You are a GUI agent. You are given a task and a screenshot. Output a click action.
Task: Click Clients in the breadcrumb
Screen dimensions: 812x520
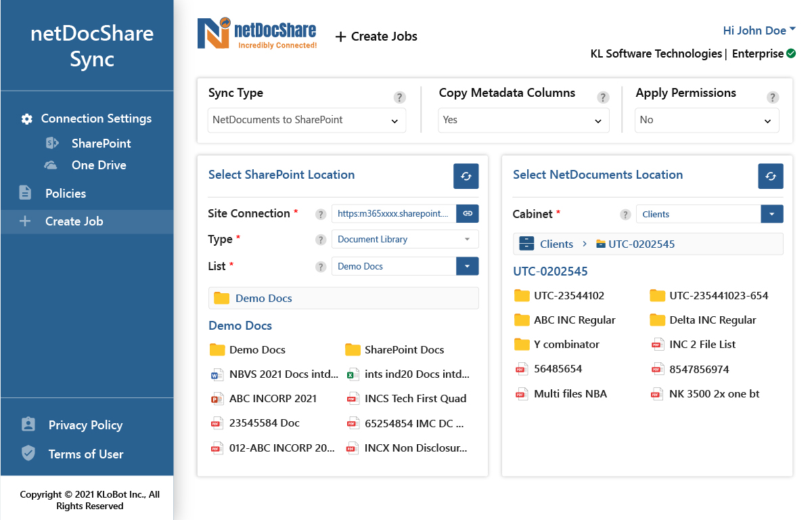pos(556,244)
